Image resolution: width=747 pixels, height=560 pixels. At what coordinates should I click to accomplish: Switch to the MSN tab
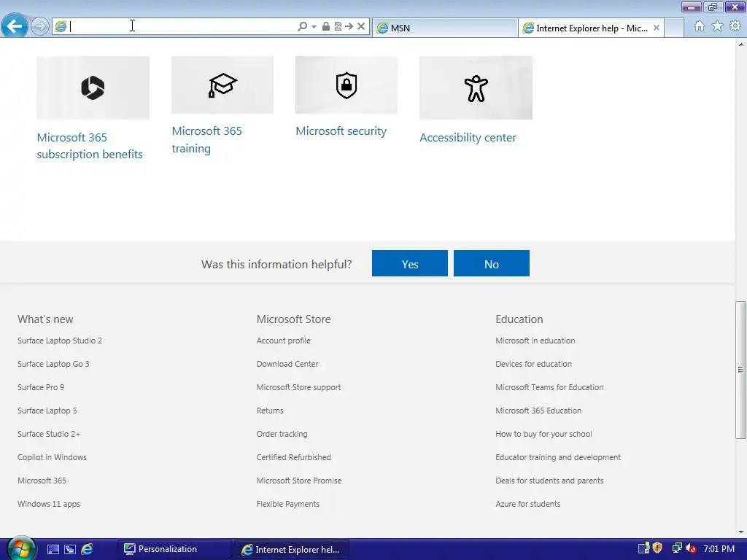(x=445, y=28)
